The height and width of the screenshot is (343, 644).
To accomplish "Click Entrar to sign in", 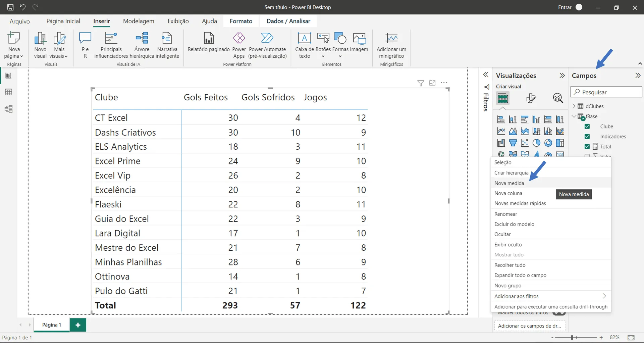I will tap(565, 7).
